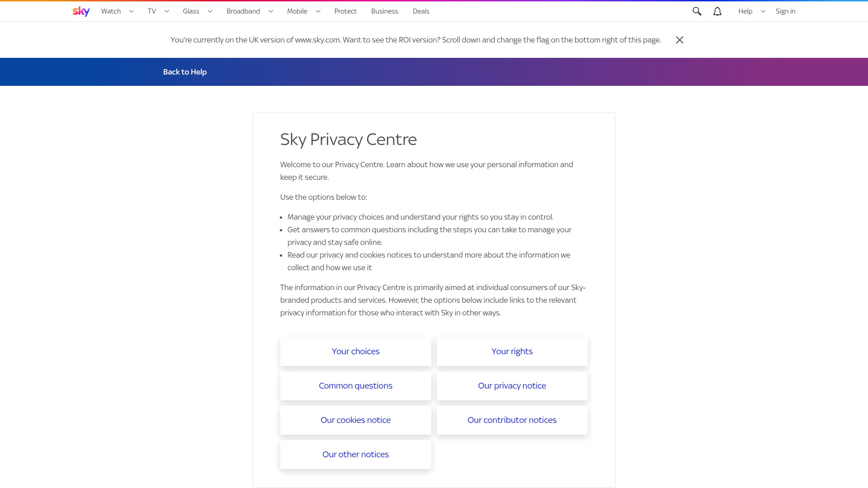Click the Sign in link
Screen dimensions: 868x488
point(785,11)
